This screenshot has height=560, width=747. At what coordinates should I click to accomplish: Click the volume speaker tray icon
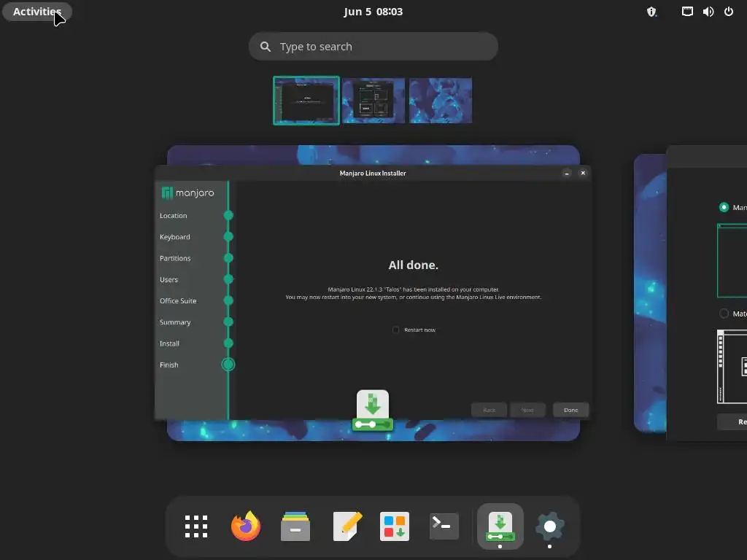tap(708, 12)
